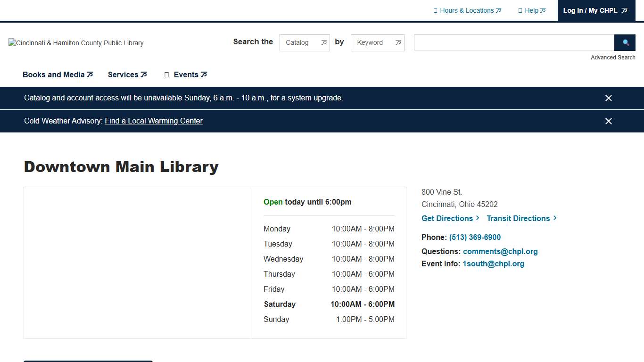
Task: Click the 1south@chpl.org event info email
Action: (493, 263)
